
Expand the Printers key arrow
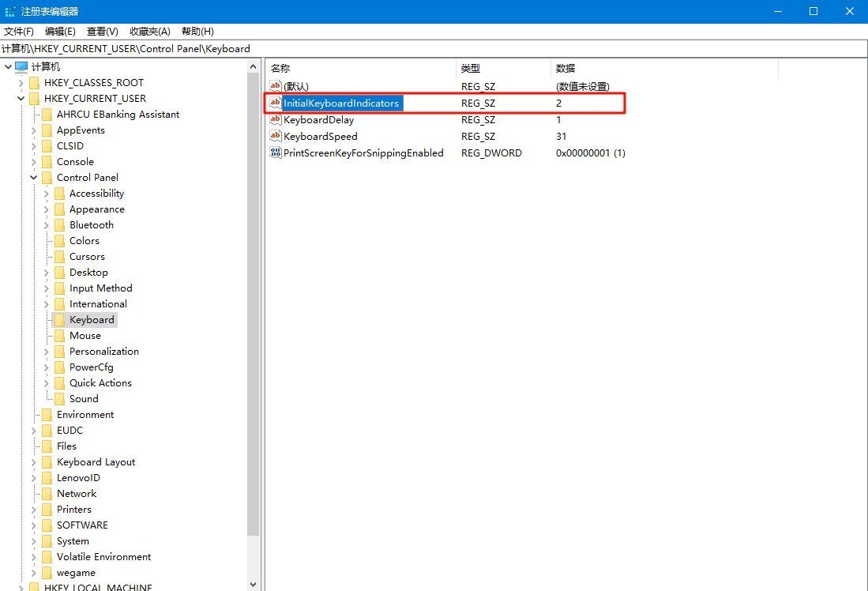(34, 509)
